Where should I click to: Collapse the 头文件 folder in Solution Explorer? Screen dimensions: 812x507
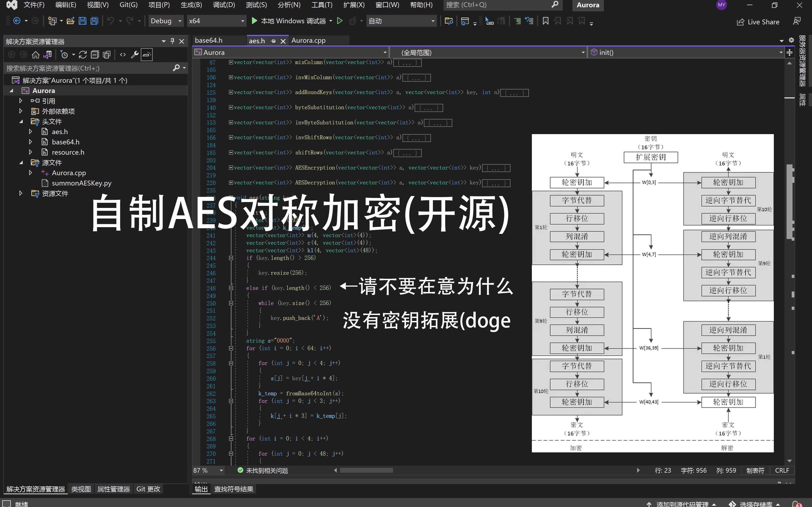coord(21,121)
